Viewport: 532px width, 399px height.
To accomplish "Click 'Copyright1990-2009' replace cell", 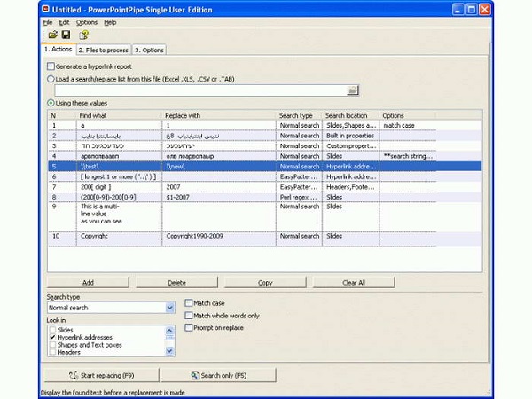I will tap(219, 239).
